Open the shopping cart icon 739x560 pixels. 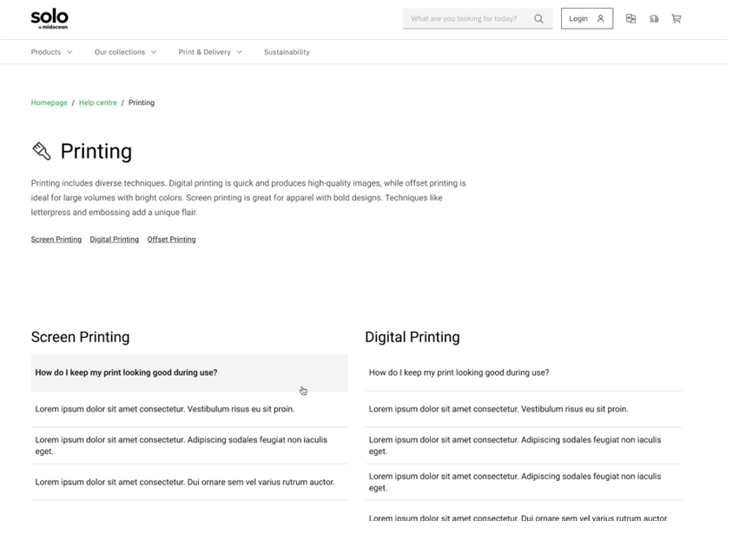point(676,19)
